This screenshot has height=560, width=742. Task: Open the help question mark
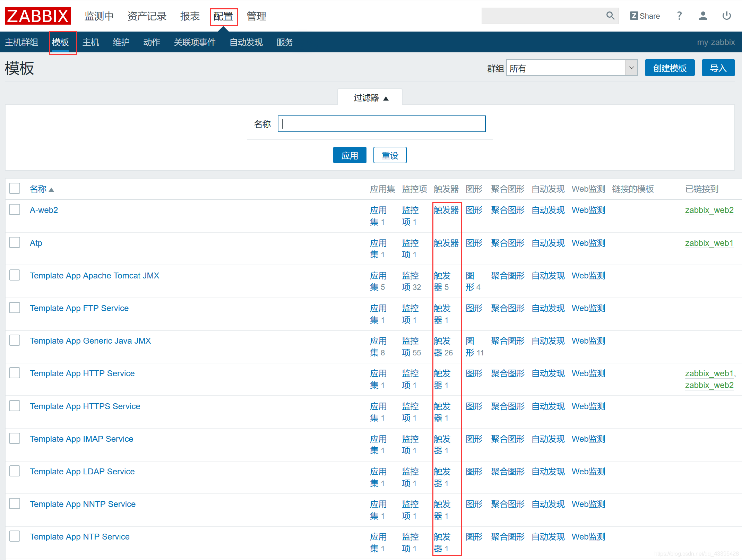tap(679, 16)
